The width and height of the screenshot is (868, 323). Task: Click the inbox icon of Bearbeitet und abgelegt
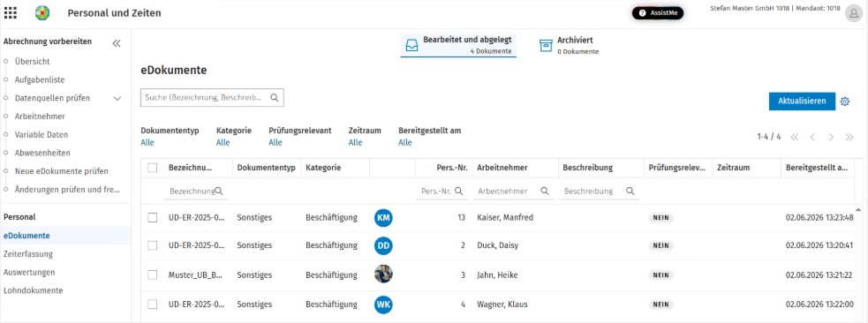click(x=411, y=46)
